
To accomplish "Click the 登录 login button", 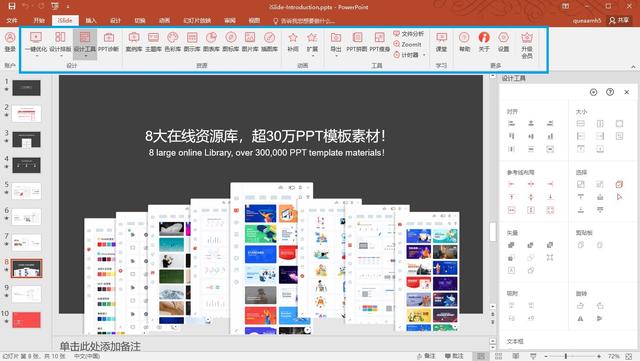I will click(10, 42).
